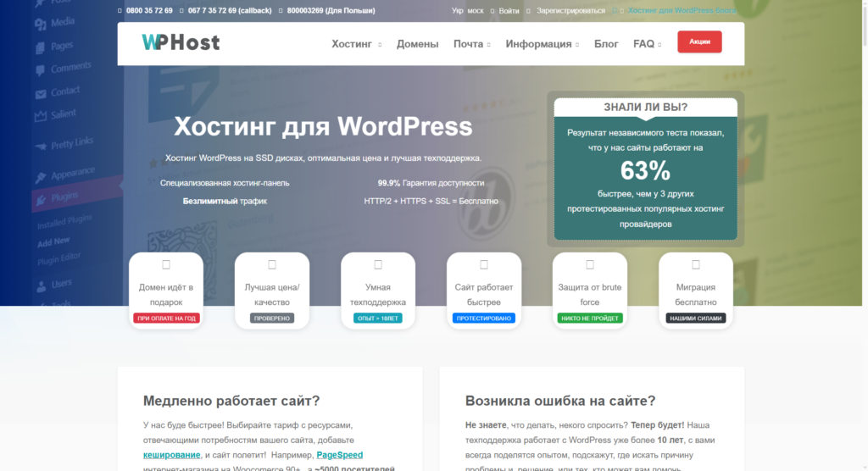Click the "ПРИ ОПЛАТЕ НА ГОД" badge
868x471 pixels.
[x=166, y=319]
